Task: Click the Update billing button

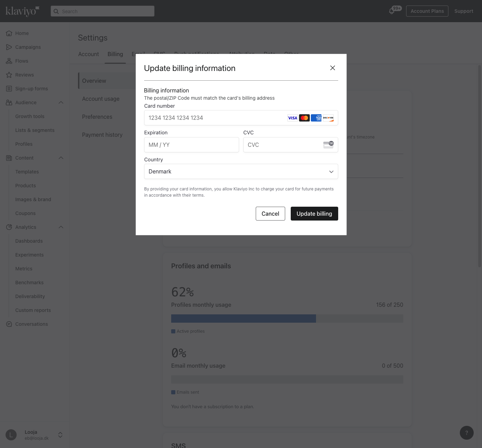Action: tap(314, 214)
